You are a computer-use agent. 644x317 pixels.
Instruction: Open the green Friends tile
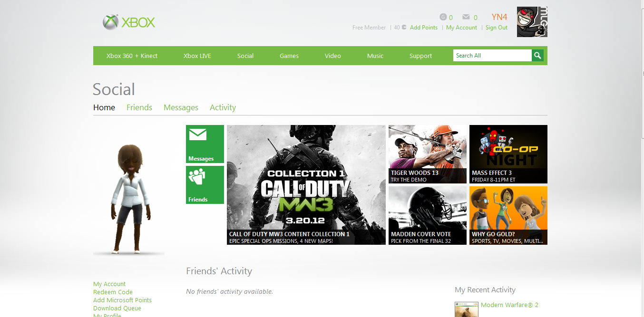point(205,185)
